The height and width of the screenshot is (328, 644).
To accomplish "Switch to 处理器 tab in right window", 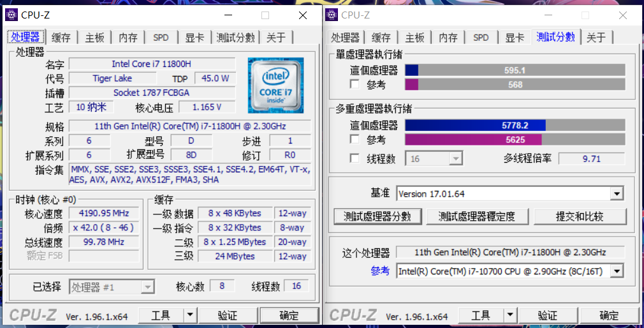I will pyautogui.click(x=346, y=38).
